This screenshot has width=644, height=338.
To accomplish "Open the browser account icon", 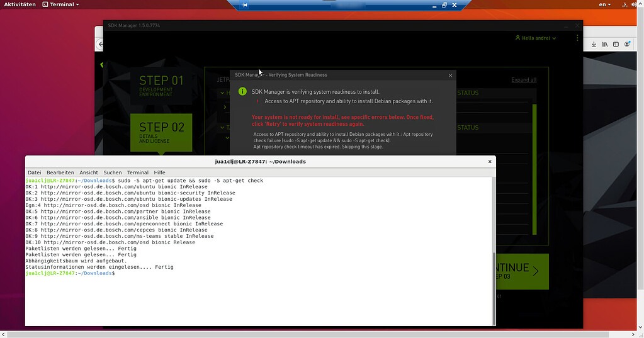I will click(627, 44).
